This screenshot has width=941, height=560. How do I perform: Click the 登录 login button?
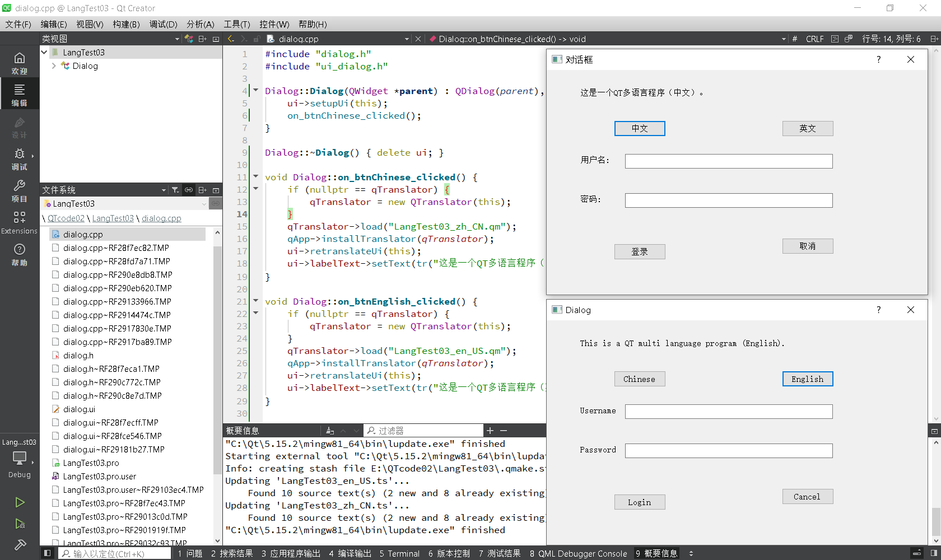639,252
